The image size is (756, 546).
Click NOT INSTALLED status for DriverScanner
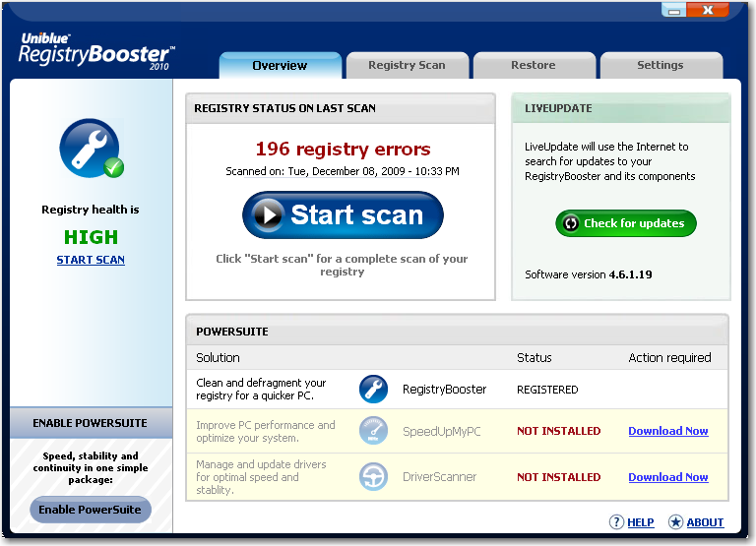559,477
